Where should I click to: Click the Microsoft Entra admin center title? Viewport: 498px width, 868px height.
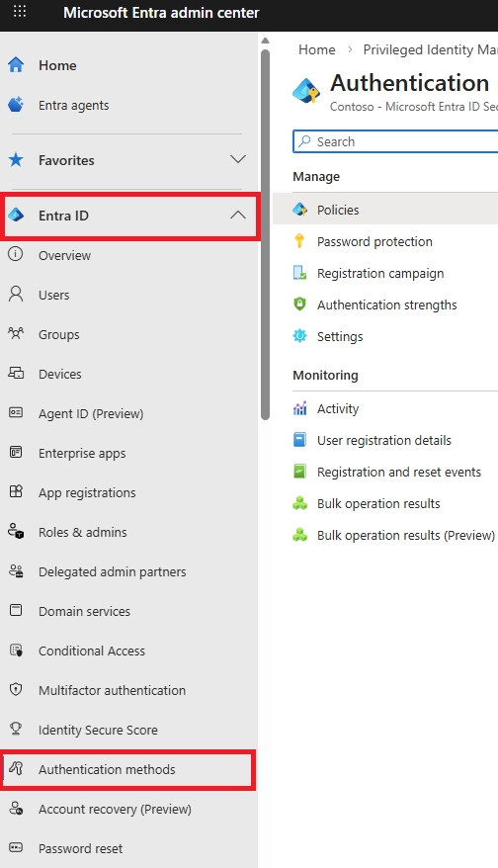pyautogui.click(x=161, y=13)
